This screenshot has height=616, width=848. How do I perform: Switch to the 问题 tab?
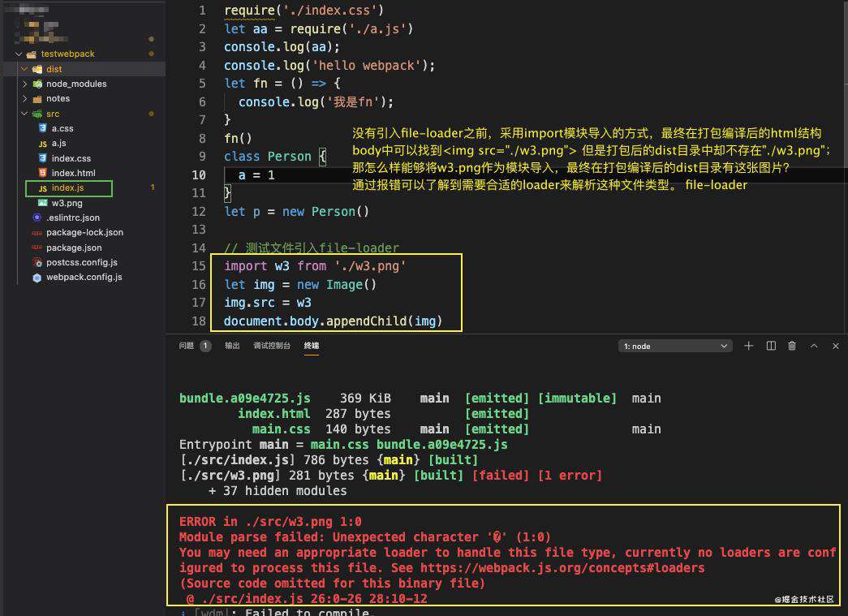tap(186, 346)
